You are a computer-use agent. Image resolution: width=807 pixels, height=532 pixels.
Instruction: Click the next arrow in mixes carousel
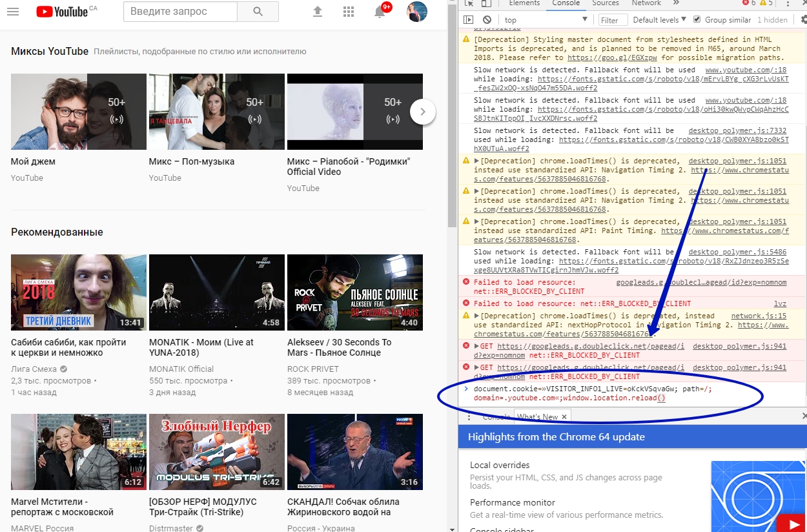point(423,112)
